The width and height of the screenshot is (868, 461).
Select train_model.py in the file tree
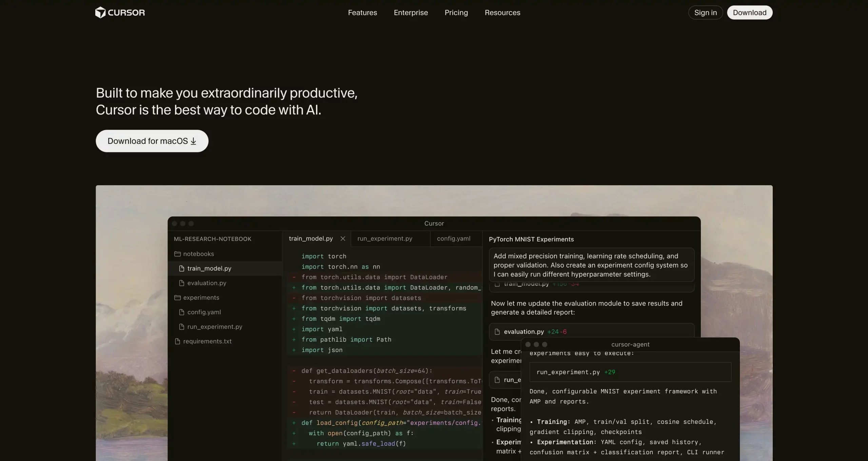[x=209, y=268]
